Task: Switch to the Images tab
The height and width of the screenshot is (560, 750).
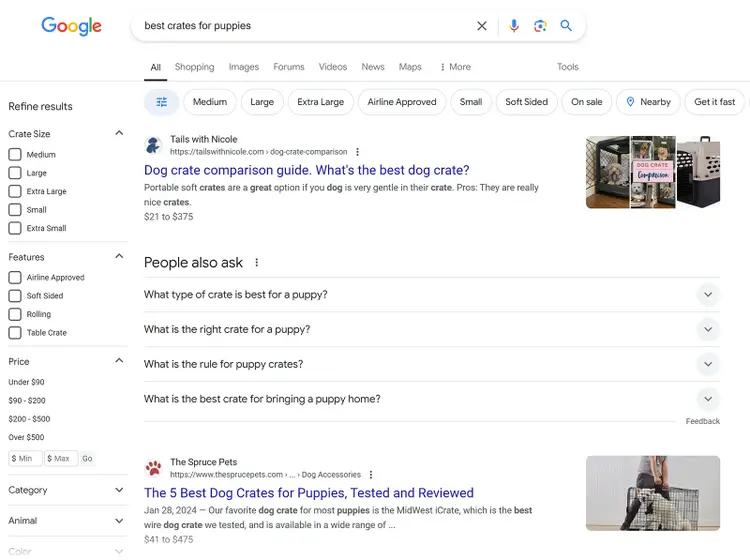Action: pyautogui.click(x=244, y=67)
